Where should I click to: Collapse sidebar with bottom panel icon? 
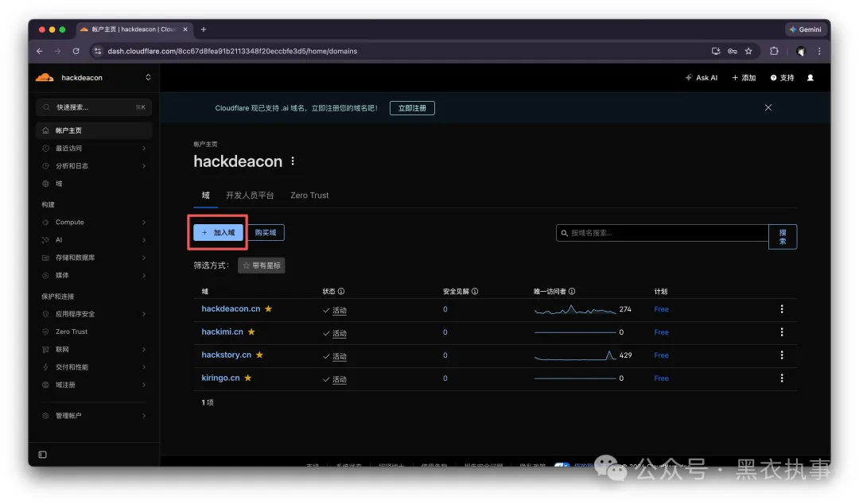pyautogui.click(x=43, y=454)
